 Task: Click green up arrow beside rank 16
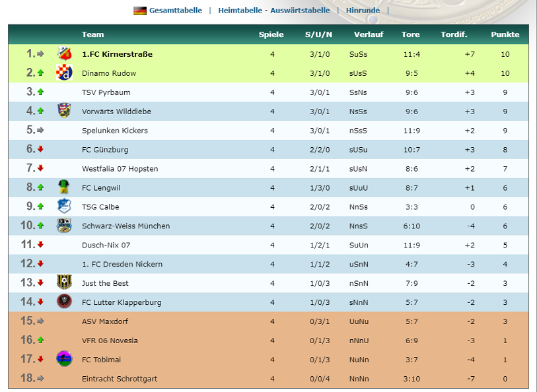(40, 341)
